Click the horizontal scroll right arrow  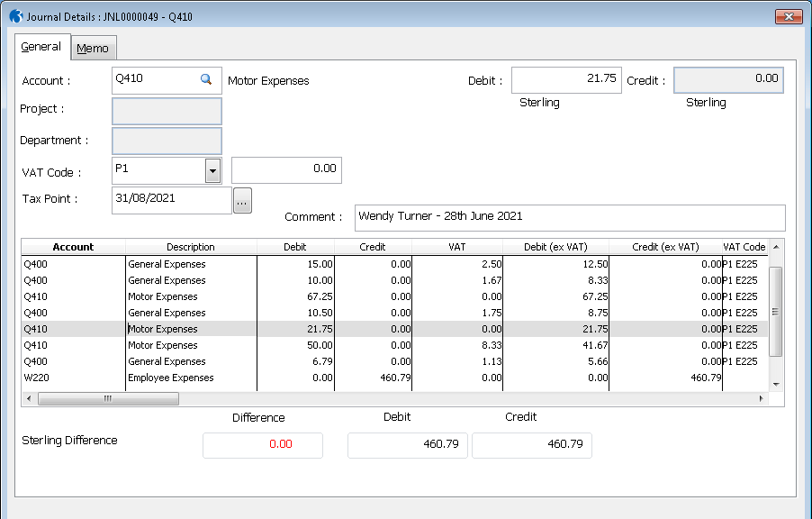point(762,399)
